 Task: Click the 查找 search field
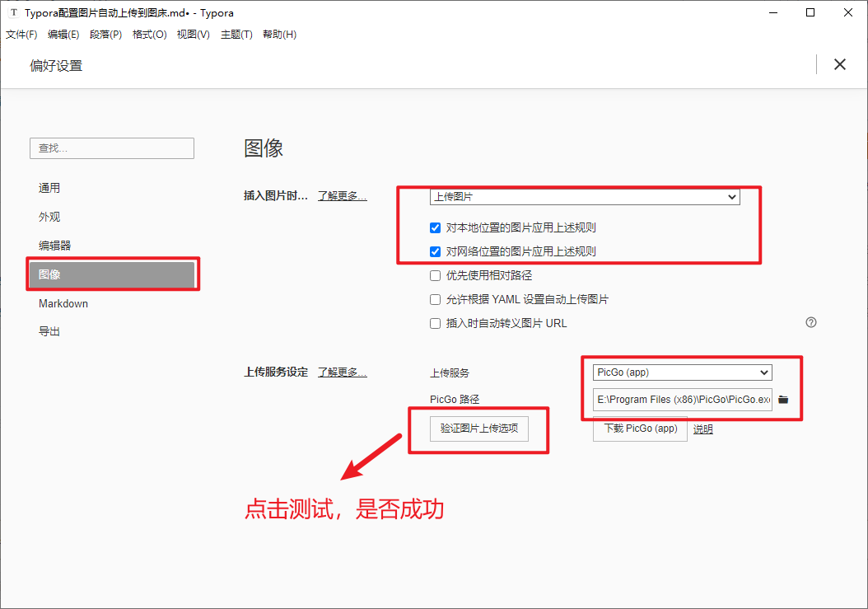(x=111, y=148)
